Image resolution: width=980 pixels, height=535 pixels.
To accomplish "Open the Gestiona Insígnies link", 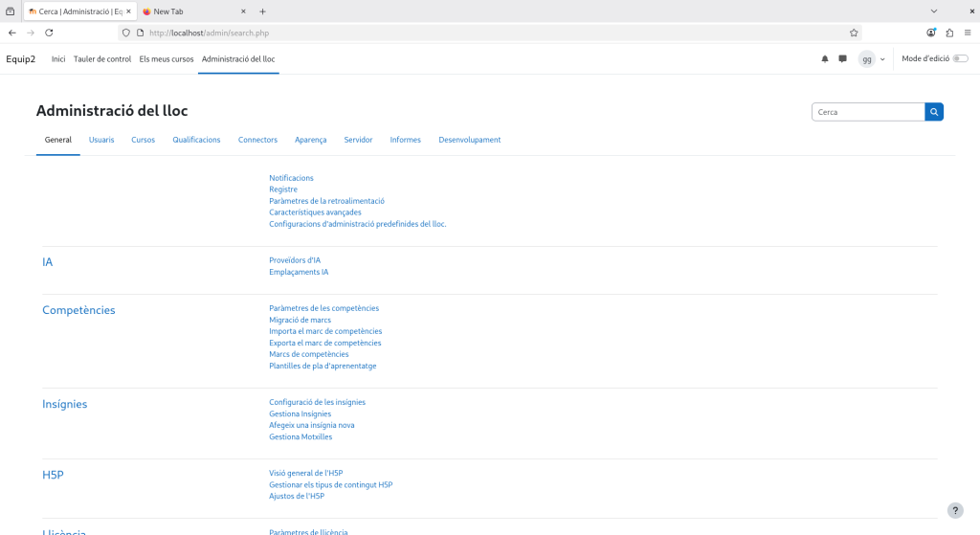I will (x=300, y=413).
